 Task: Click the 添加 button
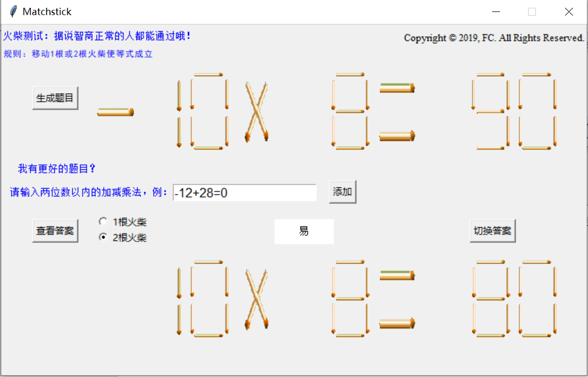342,192
